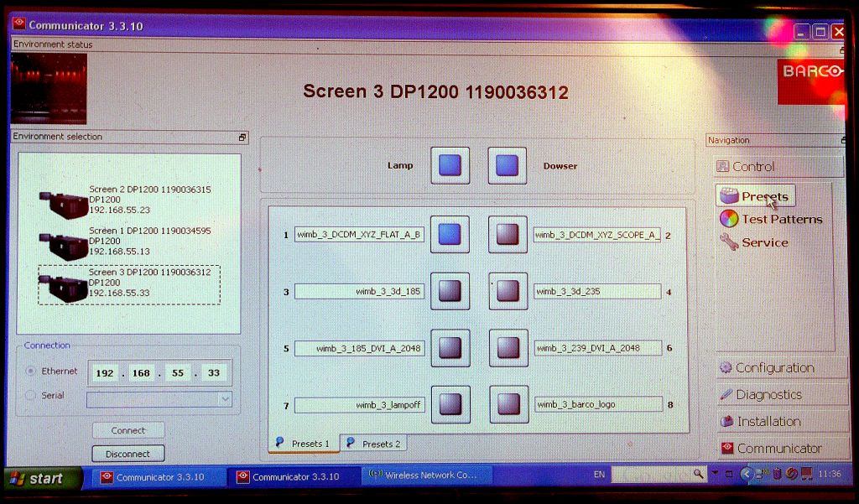
Task: Click the Connect button
Action: pos(128,430)
